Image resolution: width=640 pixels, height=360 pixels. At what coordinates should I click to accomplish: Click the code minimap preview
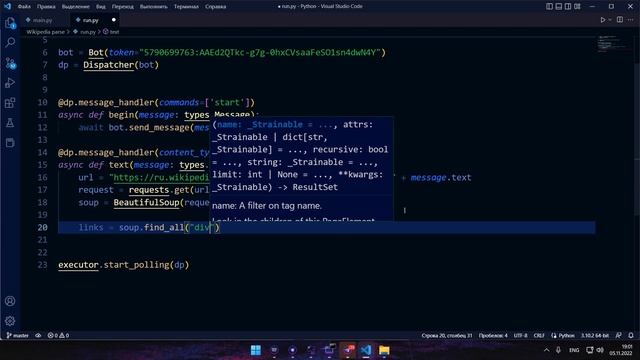tap(613, 44)
